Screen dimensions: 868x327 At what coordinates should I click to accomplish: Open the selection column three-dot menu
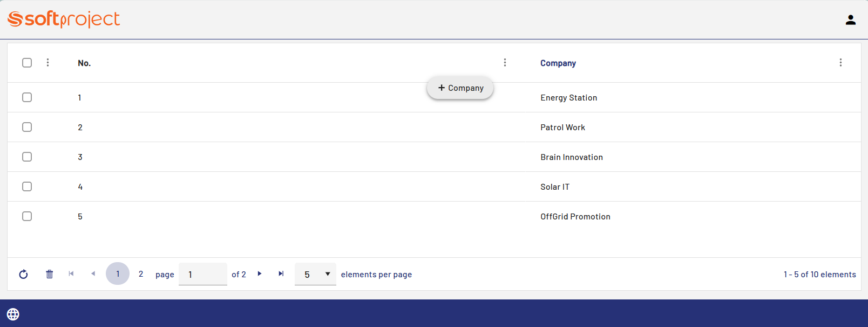48,63
